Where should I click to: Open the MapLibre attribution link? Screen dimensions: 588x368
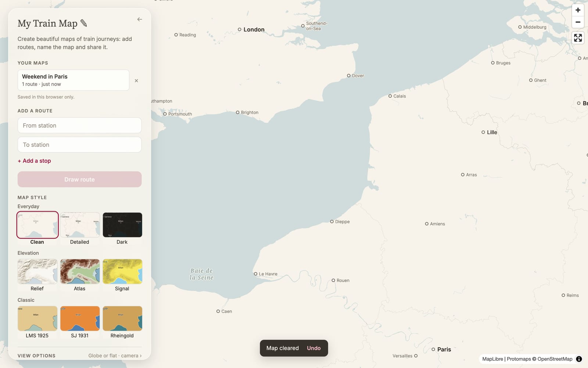(492, 359)
